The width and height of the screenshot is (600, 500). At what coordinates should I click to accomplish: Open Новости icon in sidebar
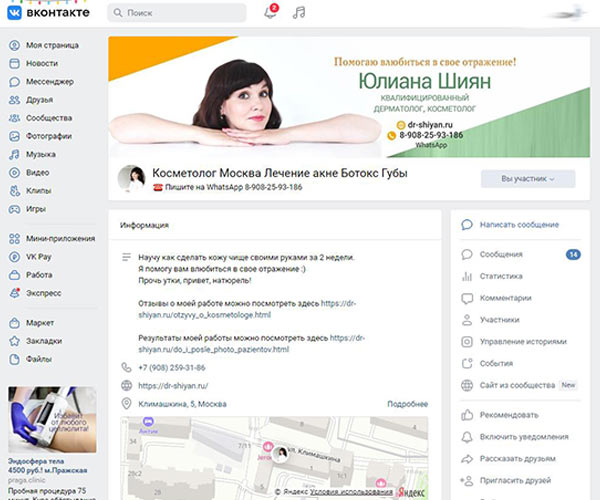click(14, 64)
